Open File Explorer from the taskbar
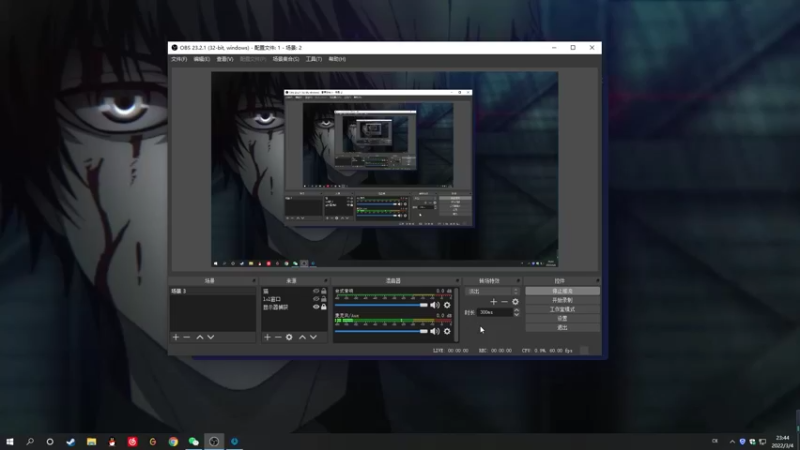This screenshot has height=450, width=800. [x=91, y=441]
